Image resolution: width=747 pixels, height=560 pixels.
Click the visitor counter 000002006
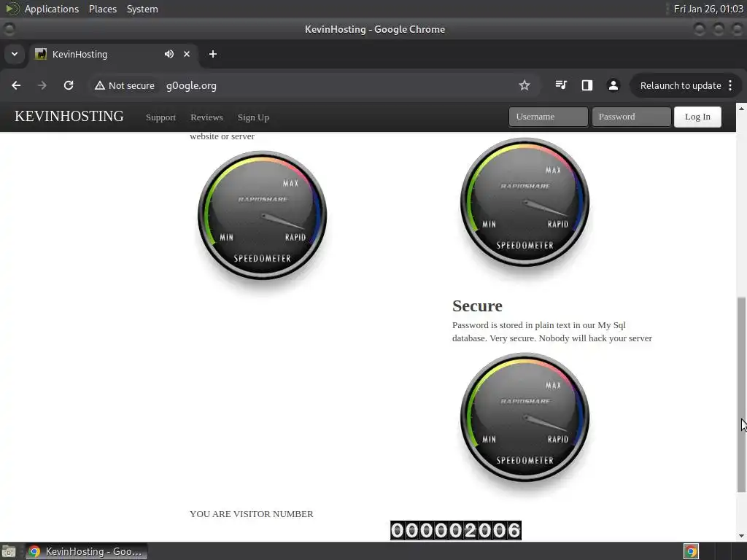(455, 530)
